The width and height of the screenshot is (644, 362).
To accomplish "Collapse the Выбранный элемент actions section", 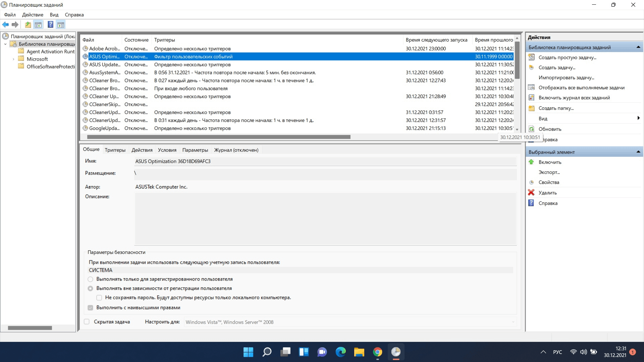I will tap(638, 152).
